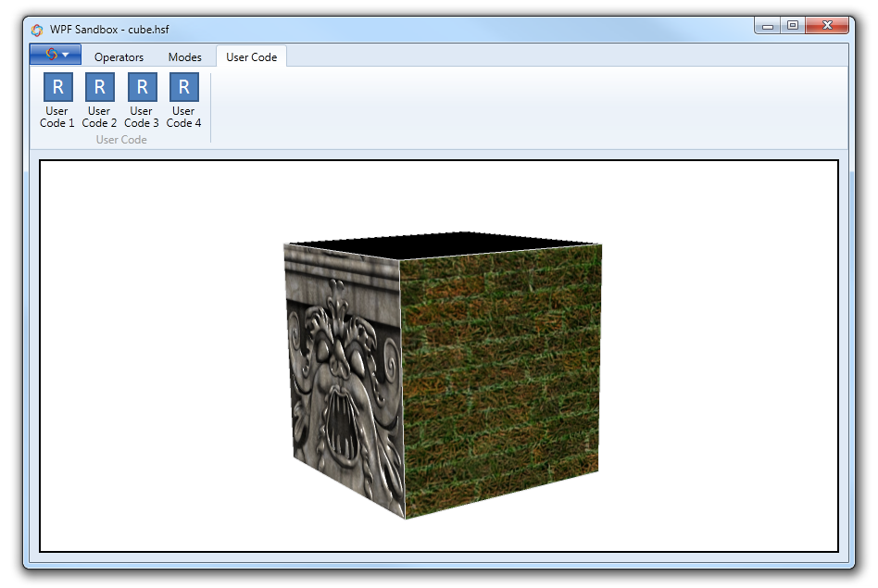Click the WPF Sandbox title bar icon
This screenshot has height=588, width=878.
pos(37,29)
